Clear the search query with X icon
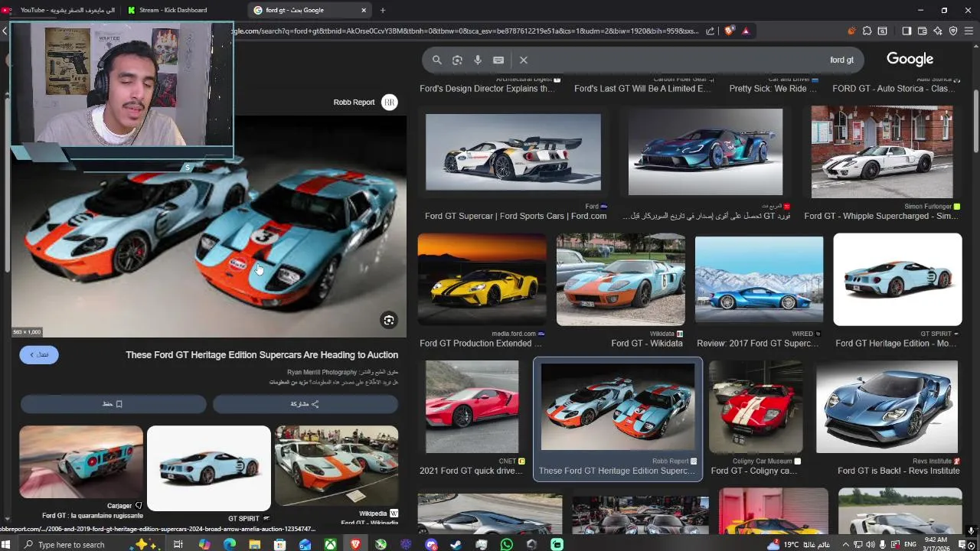980x551 pixels. pyautogui.click(x=524, y=60)
